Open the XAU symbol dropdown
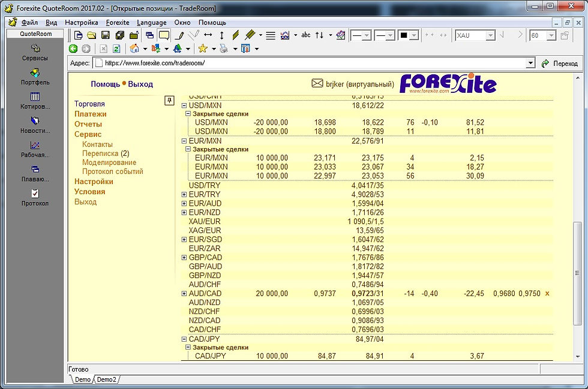 click(491, 35)
